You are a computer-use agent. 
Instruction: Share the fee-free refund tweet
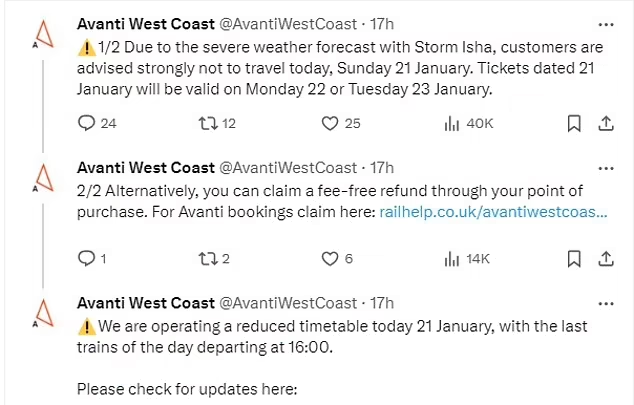605,259
